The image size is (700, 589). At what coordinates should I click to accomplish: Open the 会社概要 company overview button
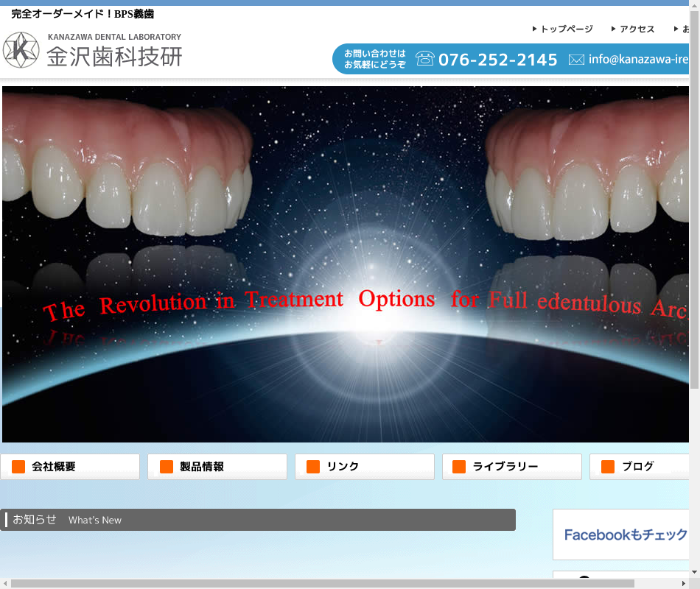point(70,467)
